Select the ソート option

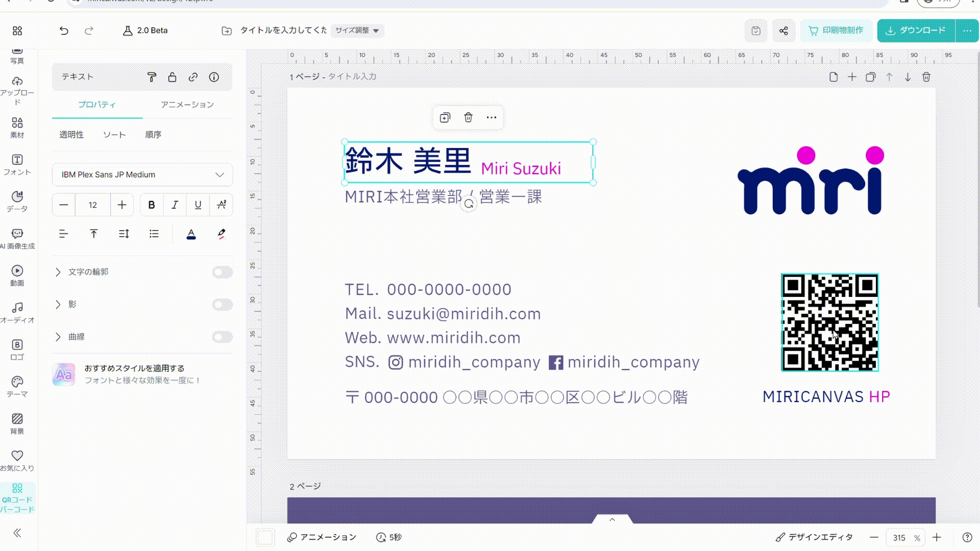coord(114,135)
